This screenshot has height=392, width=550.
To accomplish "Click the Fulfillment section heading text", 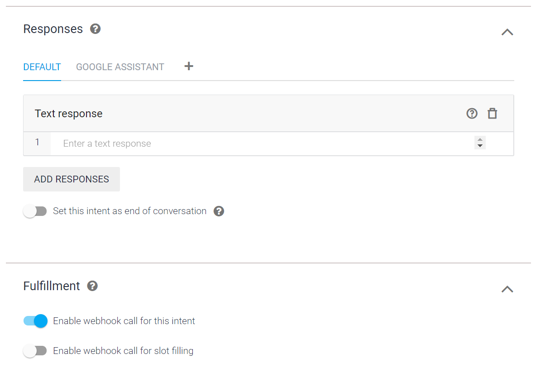I will [x=52, y=286].
